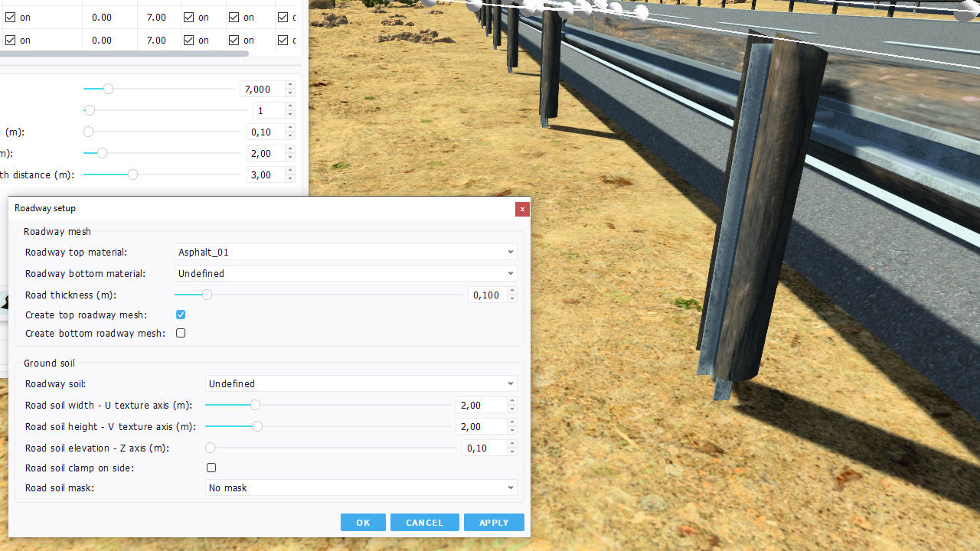
Task: Click the Road thickness value field
Action: pyautogui.click(x=487, y=295)
